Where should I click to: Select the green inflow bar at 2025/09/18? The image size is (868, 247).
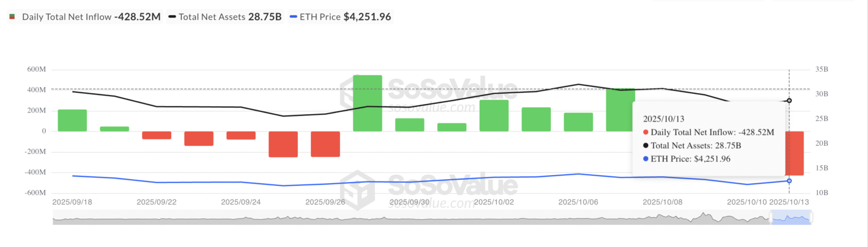point(72,120)
